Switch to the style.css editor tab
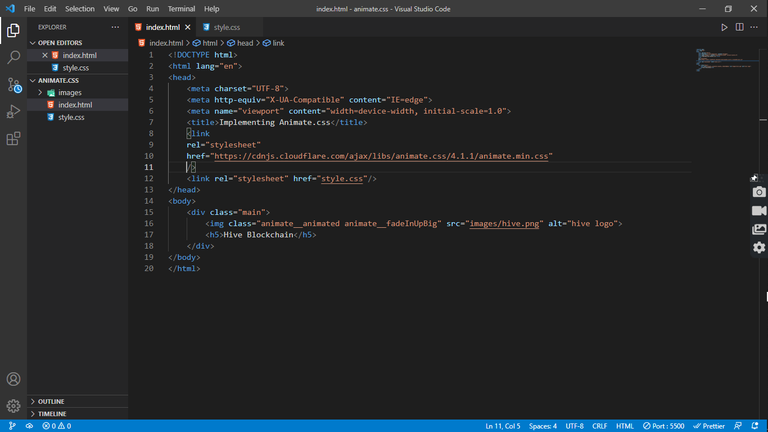The height and width of the screenshot is (432, 768). tap(227, 27)
